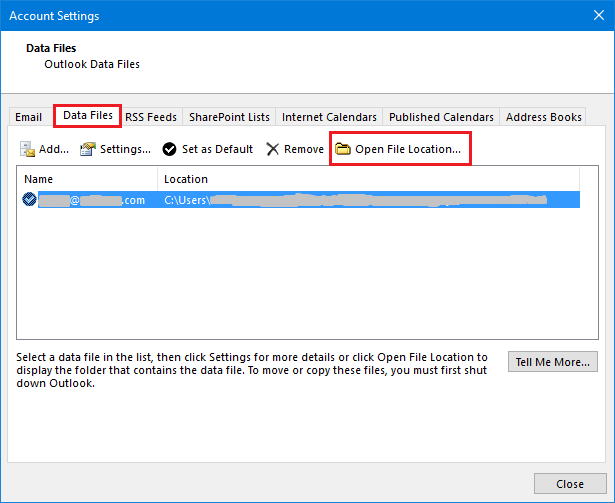This screenshot has width=615, height=503.
Task: Click the default data file checkmark icon in the list
Action: coord(29,200)
